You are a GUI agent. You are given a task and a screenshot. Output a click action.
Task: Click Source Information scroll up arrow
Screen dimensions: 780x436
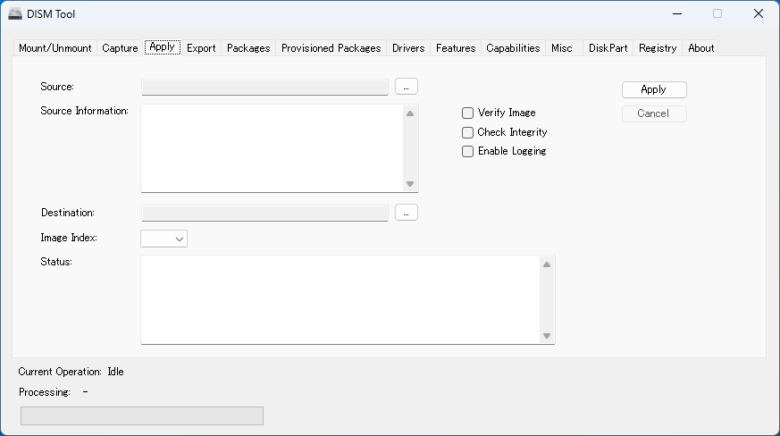(410, 113)
